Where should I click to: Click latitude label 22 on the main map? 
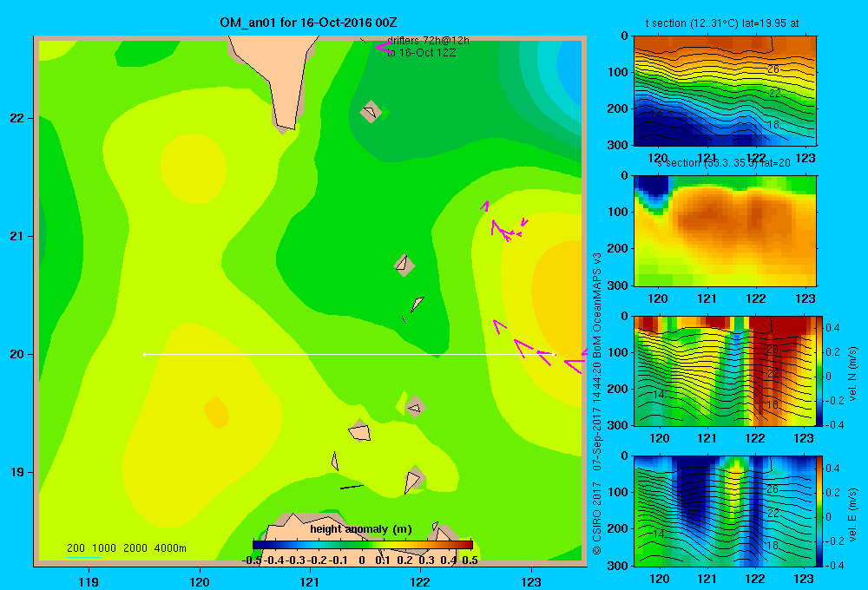click(x=17, y=118)
